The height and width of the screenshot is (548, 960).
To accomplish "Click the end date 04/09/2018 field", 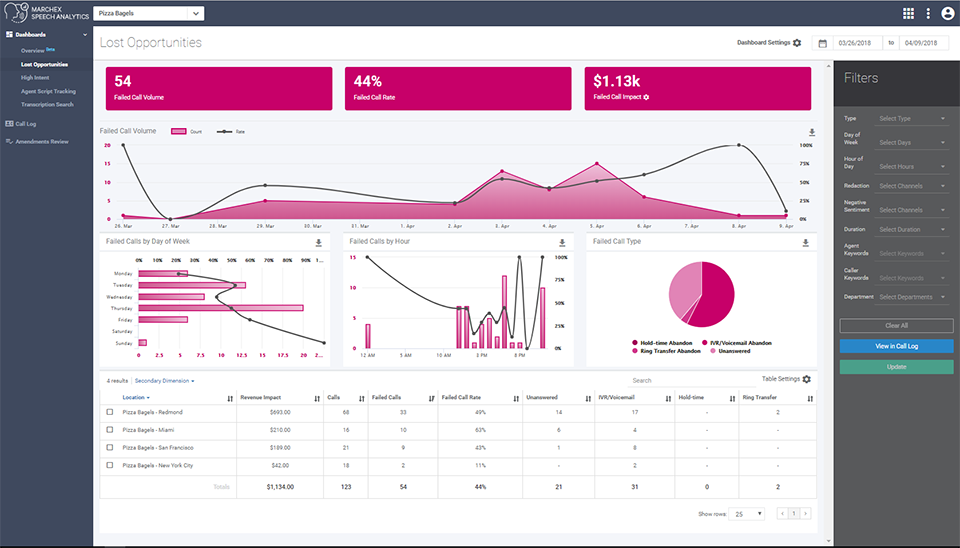I will (922, 43).
